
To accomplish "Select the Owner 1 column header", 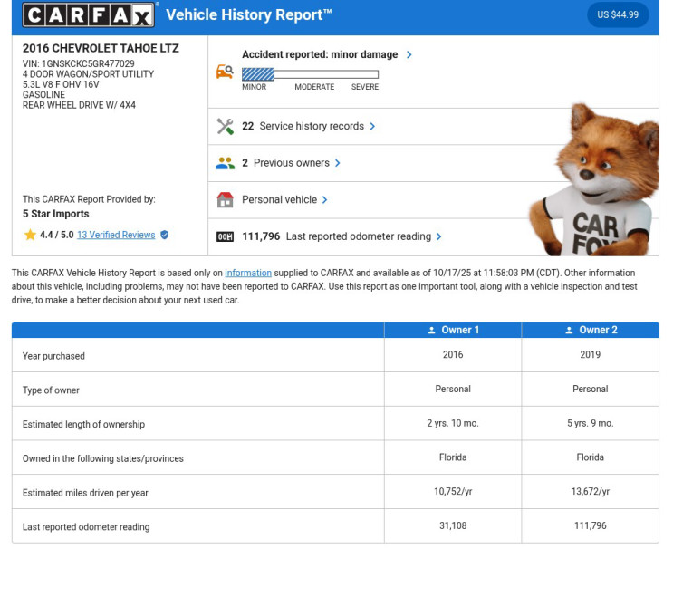I will coord(453,331).
